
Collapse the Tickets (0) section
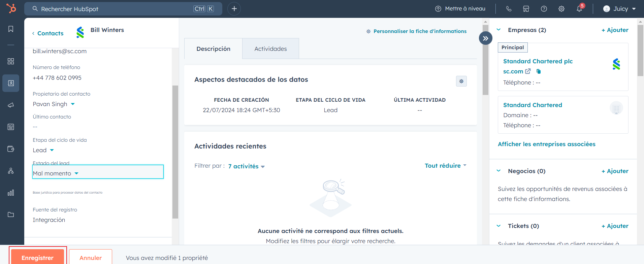pyautogui.click(x=498, y=226)
